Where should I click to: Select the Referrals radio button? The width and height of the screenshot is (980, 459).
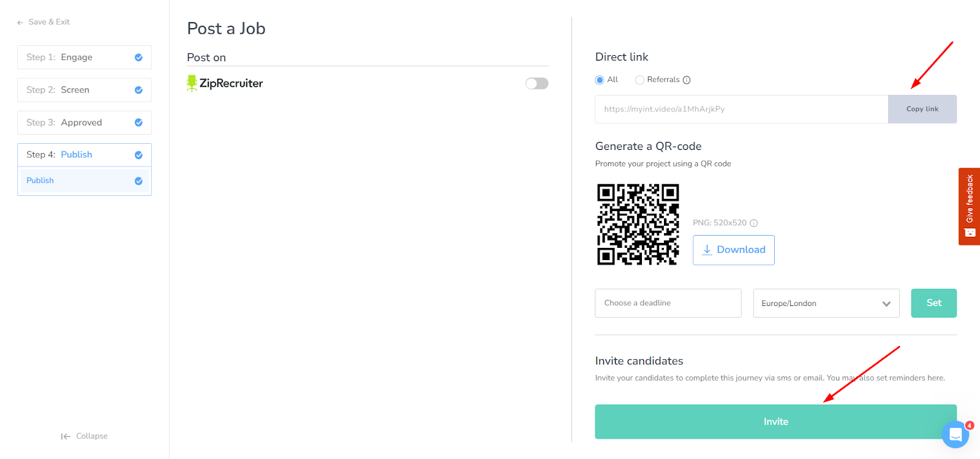click(x=639, y=80)
